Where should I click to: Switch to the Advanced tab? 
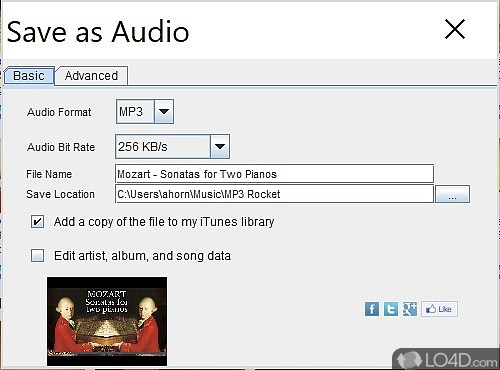[x=91, y=76]
